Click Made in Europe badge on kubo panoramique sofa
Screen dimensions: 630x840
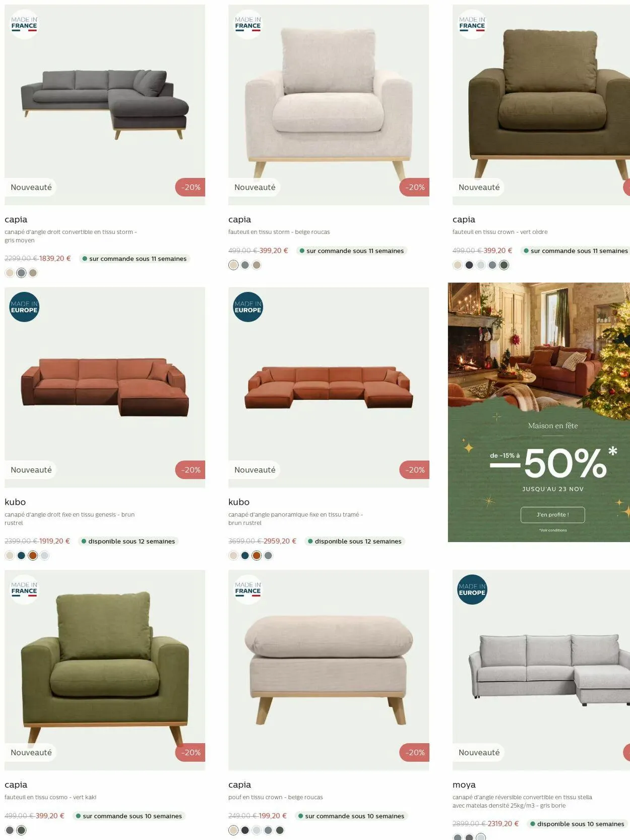248,307
